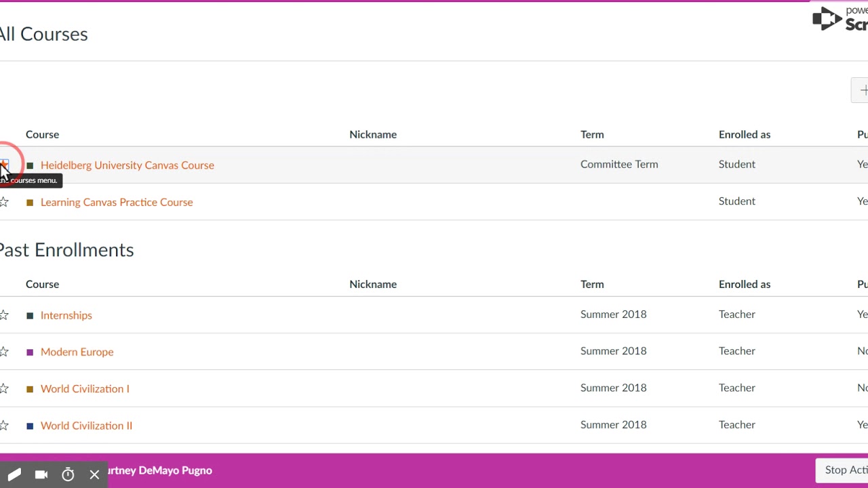Select the pen drawing tool in recorder bar

click(14, 474)
